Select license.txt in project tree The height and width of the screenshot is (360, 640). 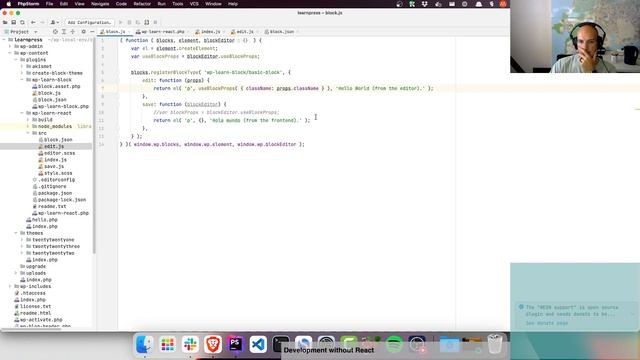32,307
